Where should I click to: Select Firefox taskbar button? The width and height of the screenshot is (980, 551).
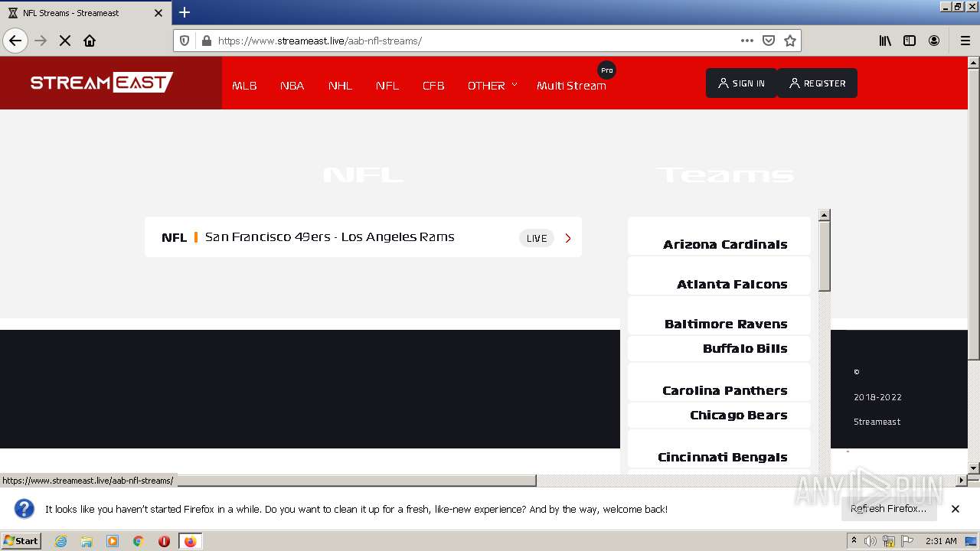[x=190, y=541]
